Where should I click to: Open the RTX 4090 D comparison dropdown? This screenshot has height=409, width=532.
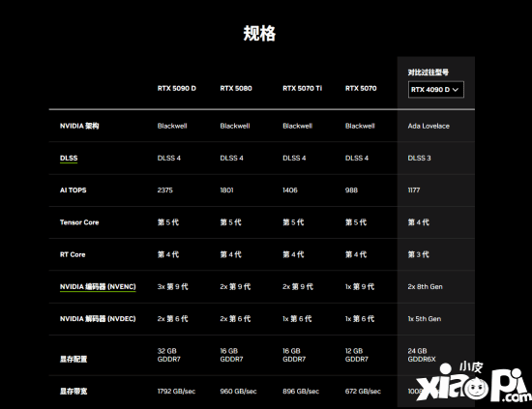click(436, 90)
